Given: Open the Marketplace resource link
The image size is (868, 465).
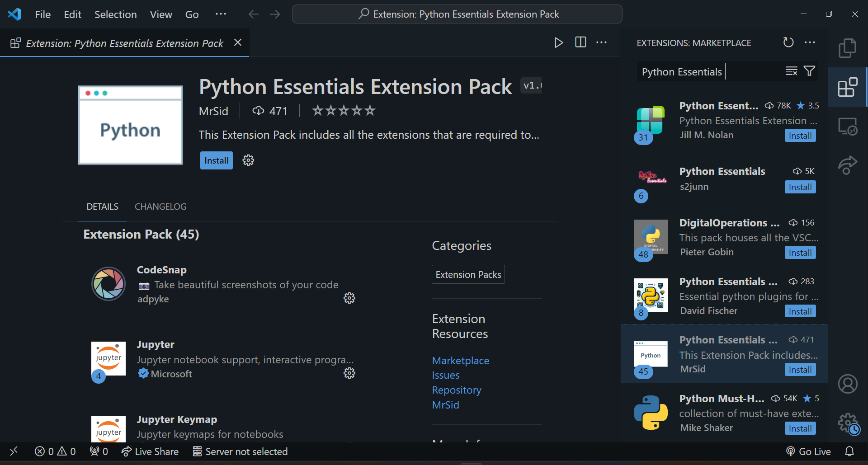Looking at the screenshot, I should tap(461, 361).
